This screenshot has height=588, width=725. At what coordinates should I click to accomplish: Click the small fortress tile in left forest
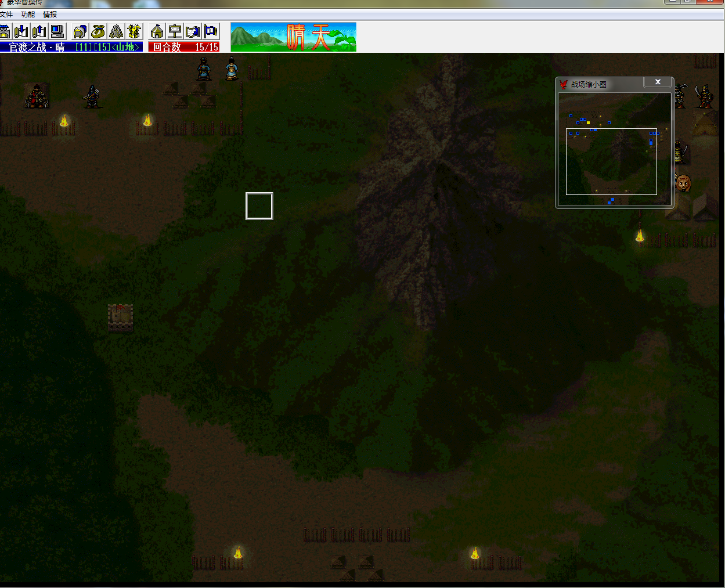pos(120,318)
